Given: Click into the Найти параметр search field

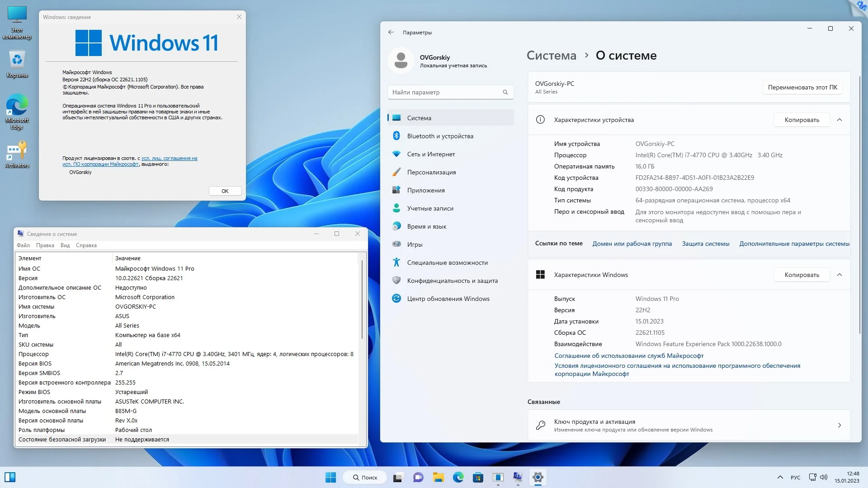Looking at the screenshot, I should 443,92.
